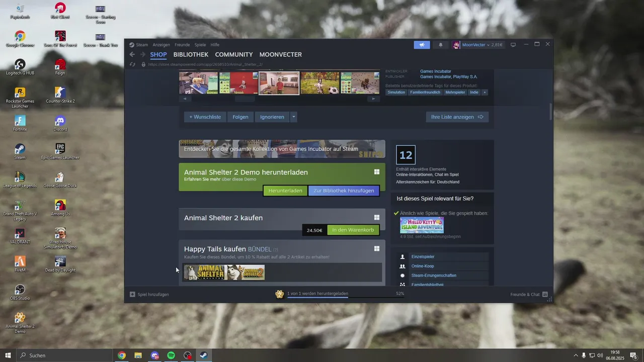Open the Anzeigen menu
Screen dimensions: 644x362
coord(162,45)
